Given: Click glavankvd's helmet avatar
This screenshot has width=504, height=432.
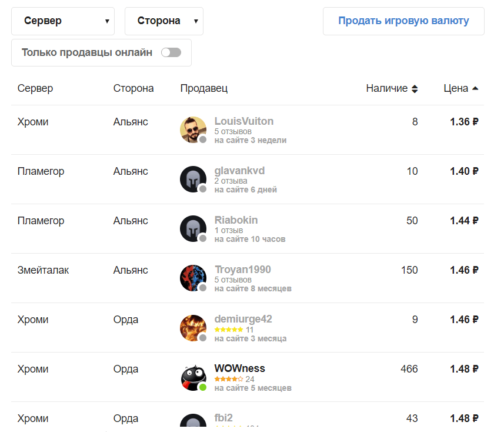Looking at the screenshot, I should coord(193,179).
